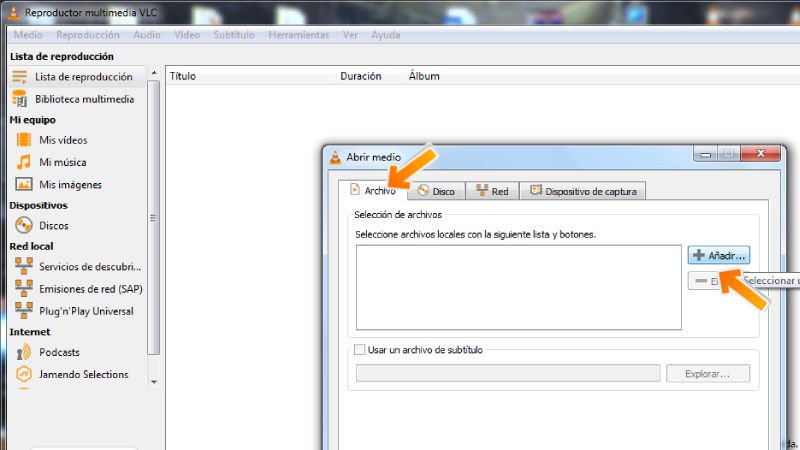Click the Plug'n'Play Universal network icon

coord(23,311)
